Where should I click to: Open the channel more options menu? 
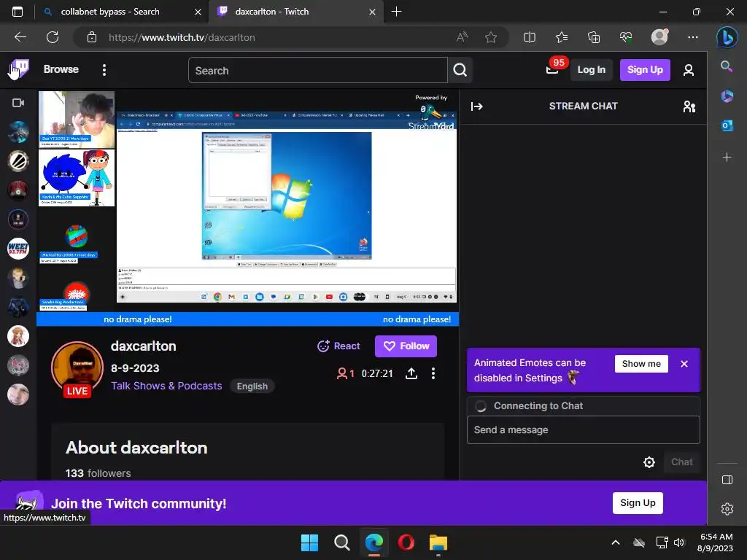(x=433, y=374)
